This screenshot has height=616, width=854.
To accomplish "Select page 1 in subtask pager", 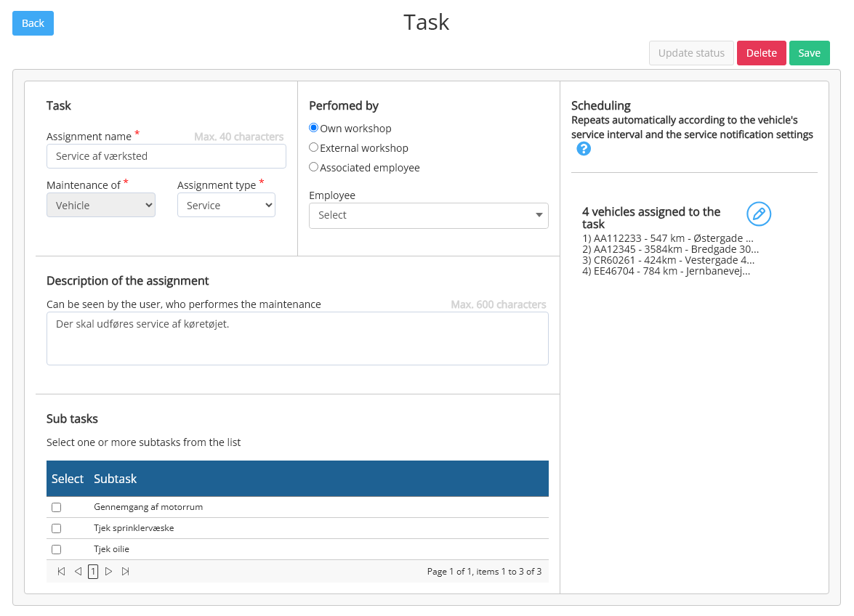I will tap(93, 572).
